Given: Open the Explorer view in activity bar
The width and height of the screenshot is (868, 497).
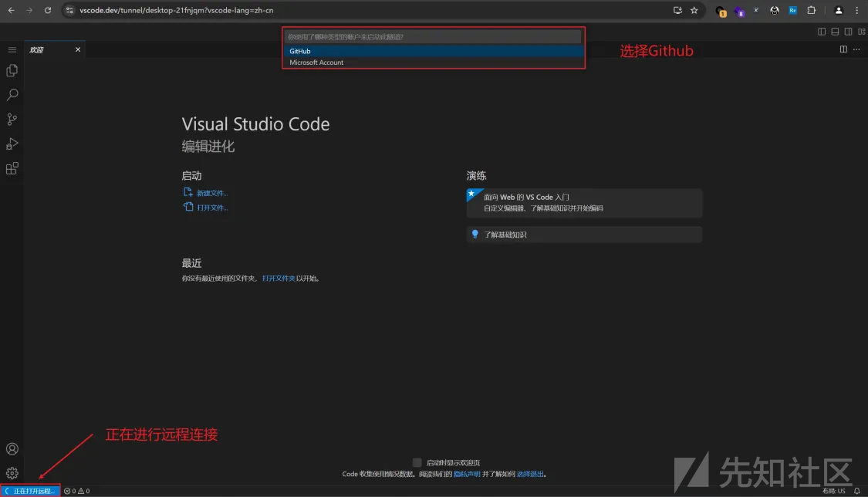Looking at the screenshot, I should (x=12, y=70).
